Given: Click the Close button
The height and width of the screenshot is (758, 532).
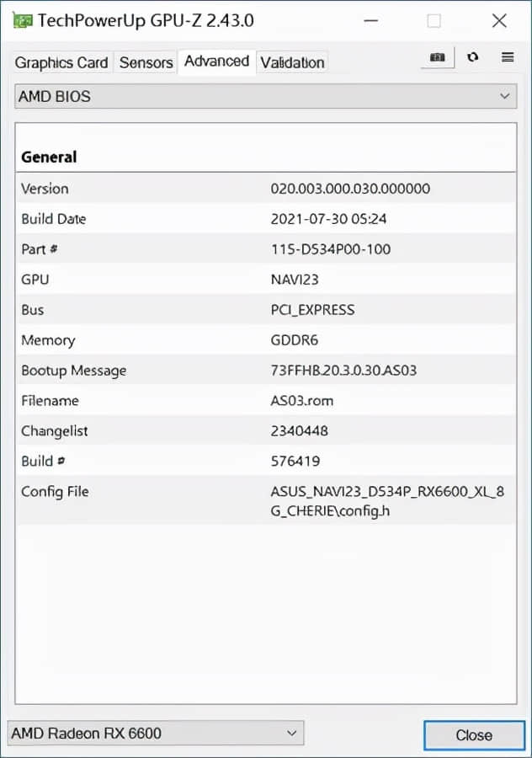Looking at the screenshot, I should click(x=474, y=734).
